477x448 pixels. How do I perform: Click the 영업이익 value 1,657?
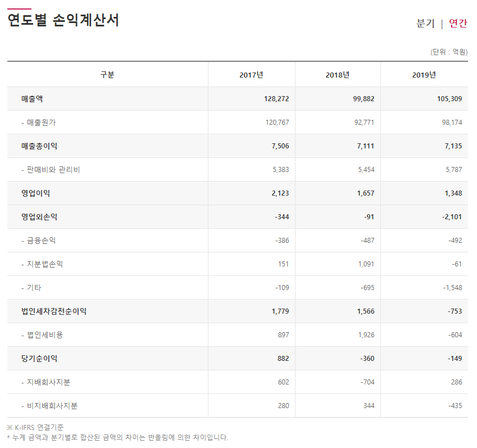point(366,193)
